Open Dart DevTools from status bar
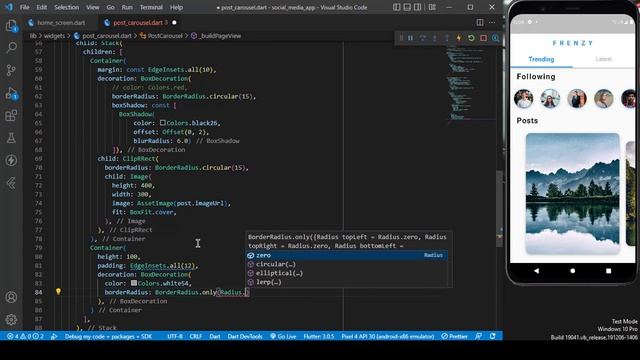 coord(245,336)
